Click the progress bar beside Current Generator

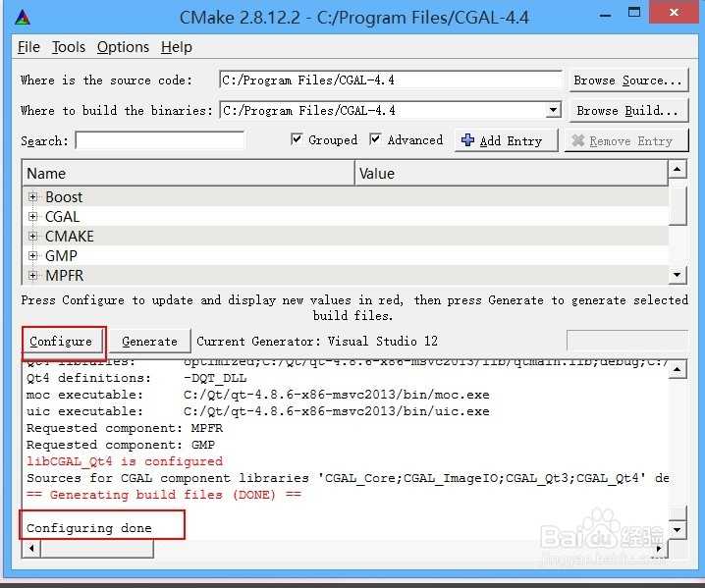(x=627, y=342)
